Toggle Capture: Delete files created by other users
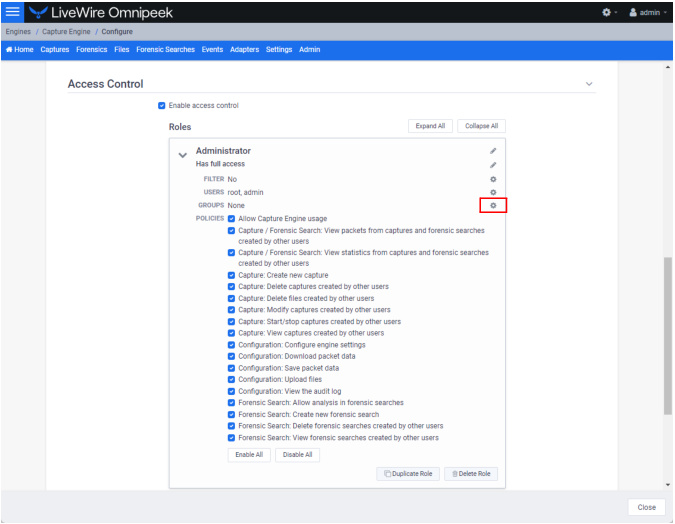The height and width of the screenshot is (524, 675). click(x=231, y=298)
